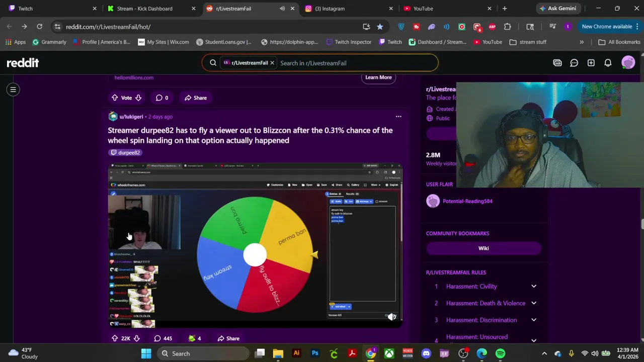Open comments on the ad post (0)
The width and height of the screenshot is (644, 362).
(x=162, y=98)
